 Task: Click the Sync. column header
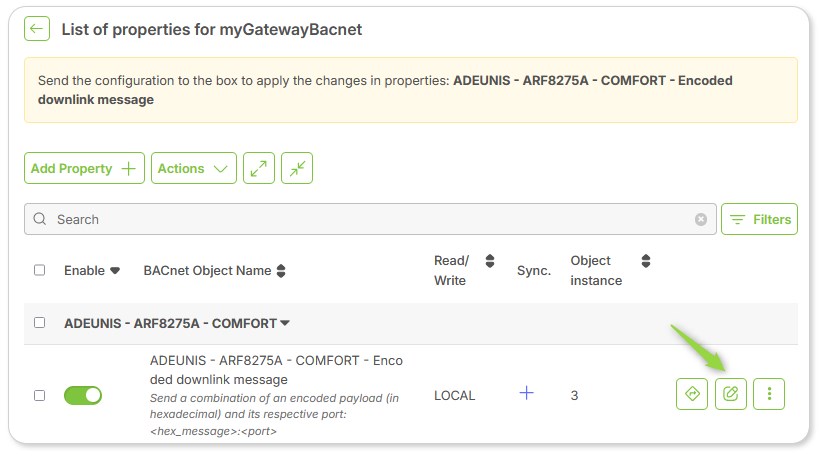534,271
